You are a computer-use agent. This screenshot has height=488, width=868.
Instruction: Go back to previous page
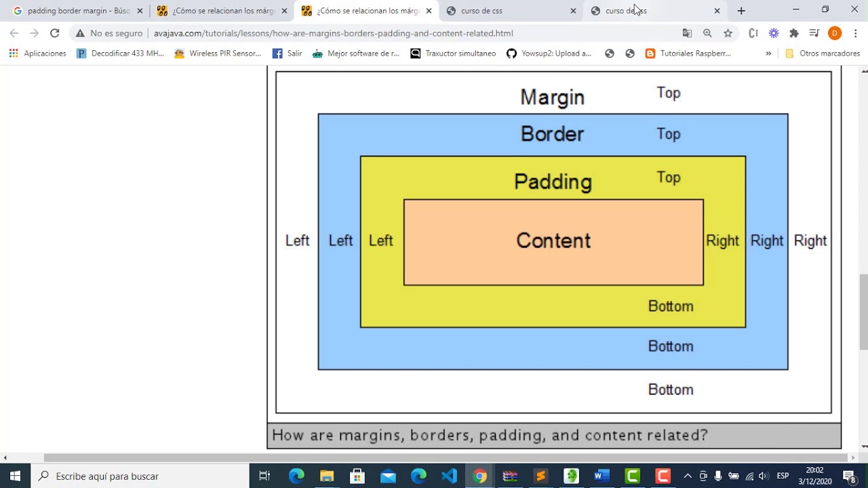[x=14, y=33]
